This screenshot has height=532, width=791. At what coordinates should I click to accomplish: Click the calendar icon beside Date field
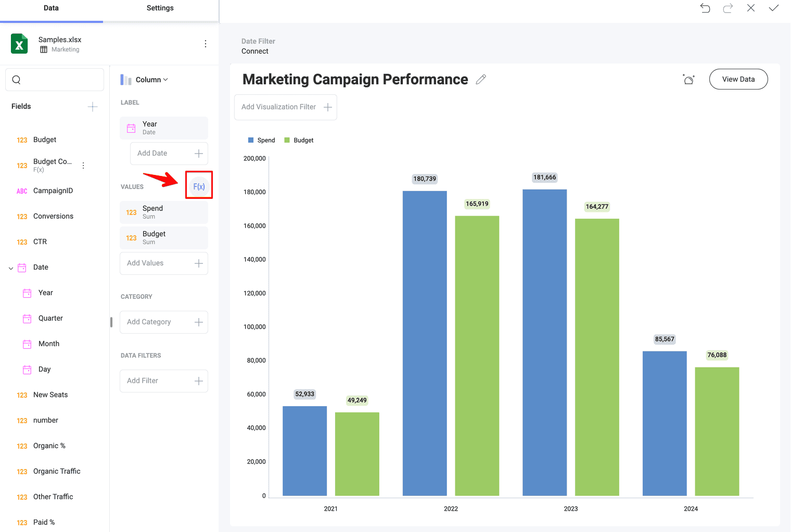pos(22,268)
